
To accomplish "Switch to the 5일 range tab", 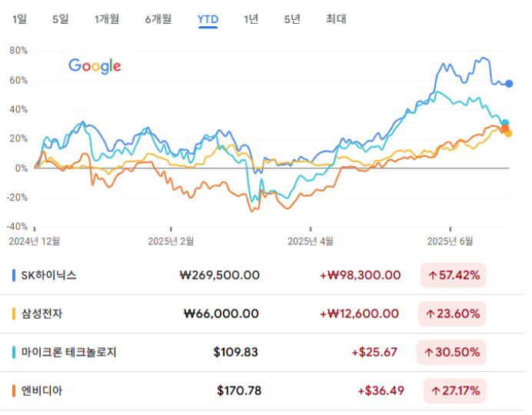I will (x=61, y=19).
